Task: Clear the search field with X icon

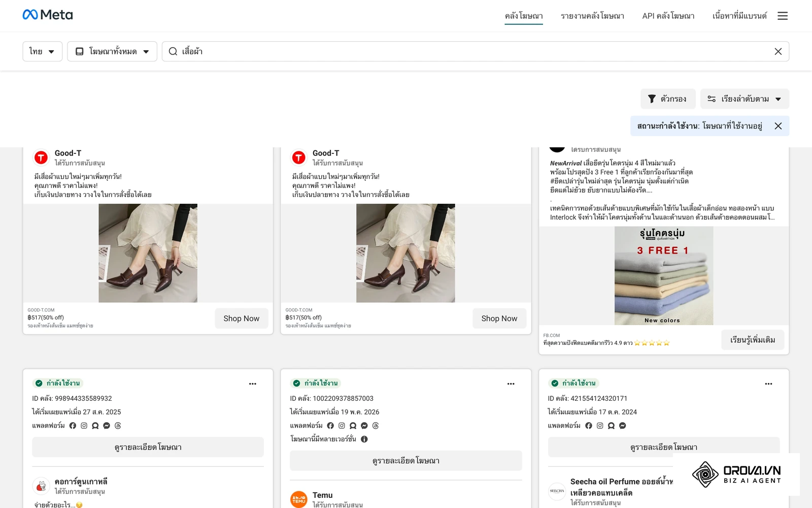Action: 778,51
